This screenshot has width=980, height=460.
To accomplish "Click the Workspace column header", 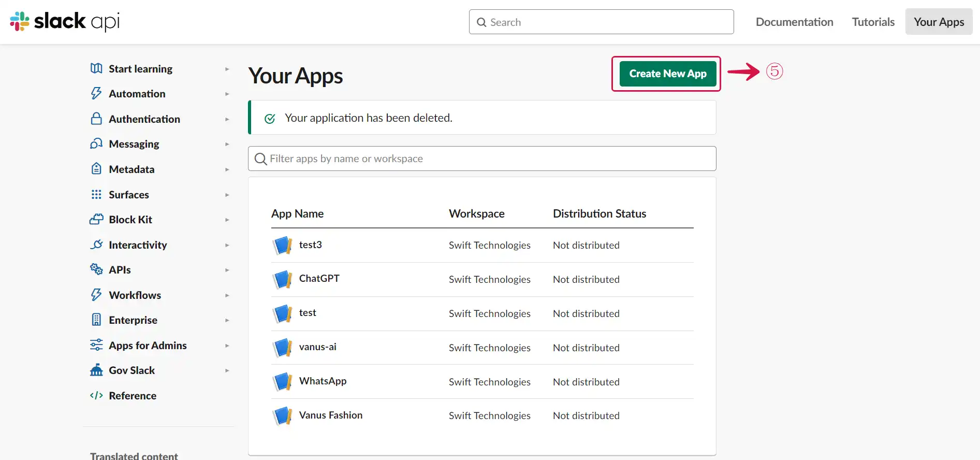I will pos(476,213).
